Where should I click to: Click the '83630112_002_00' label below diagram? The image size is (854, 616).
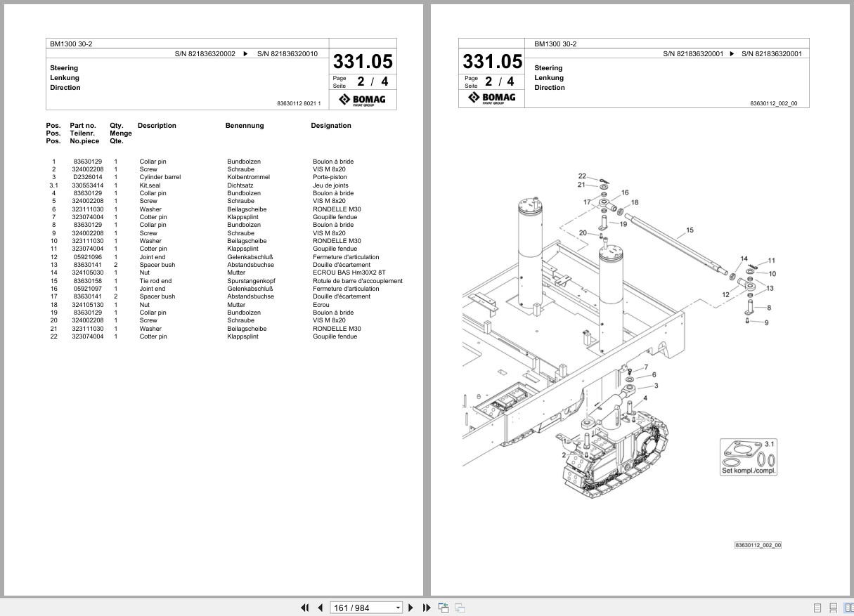tap(758, 546)
